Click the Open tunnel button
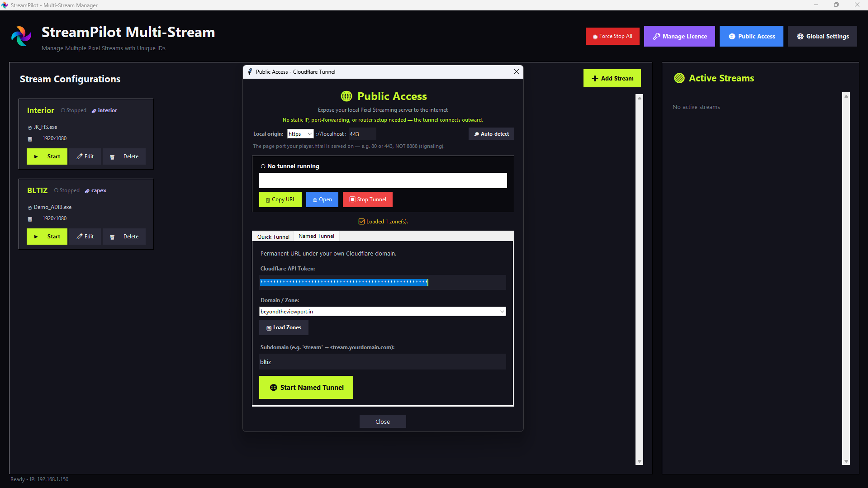 [322, 199]
